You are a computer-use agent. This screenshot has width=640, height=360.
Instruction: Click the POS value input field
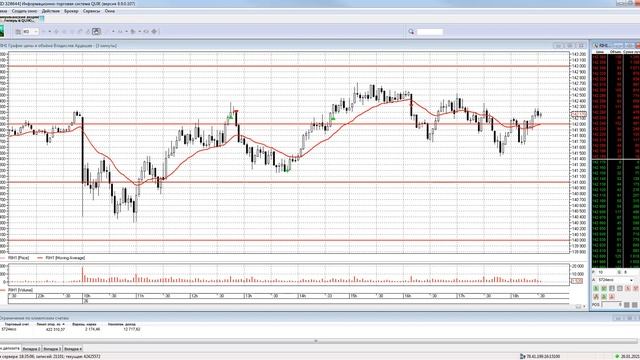(611, 304)
